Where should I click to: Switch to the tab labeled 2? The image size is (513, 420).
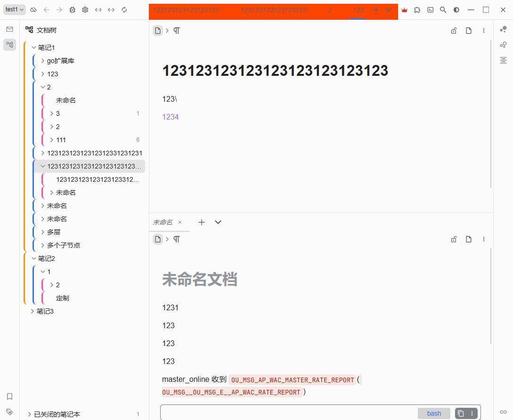pos(330,9)
